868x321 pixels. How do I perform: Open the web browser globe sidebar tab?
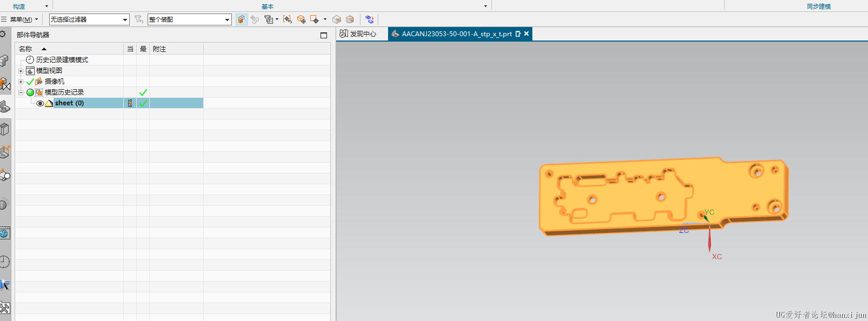[4, 233]
